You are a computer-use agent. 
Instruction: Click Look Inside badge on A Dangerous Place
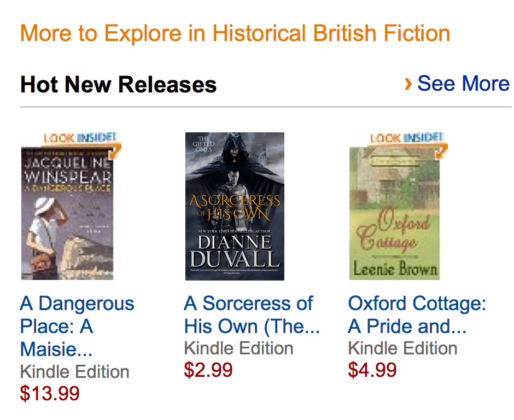(x=80, y=138)
